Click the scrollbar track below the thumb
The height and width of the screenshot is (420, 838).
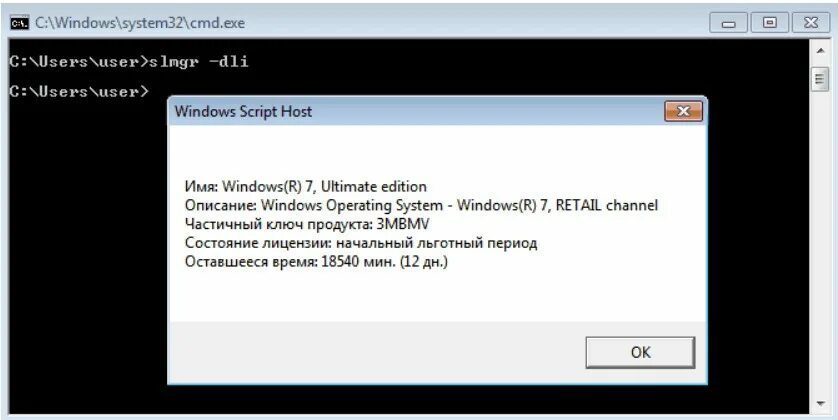[x=820, y=250]
